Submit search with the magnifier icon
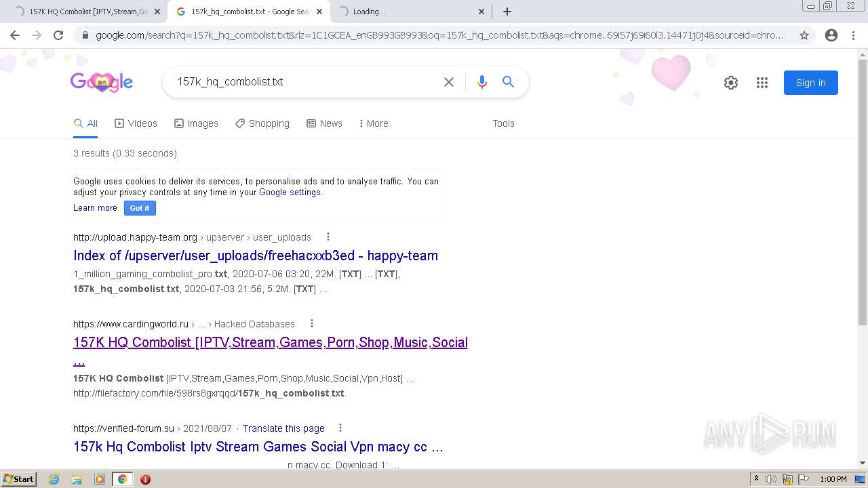The height and width of the screenshot is (488, 868). pos(509,82)
